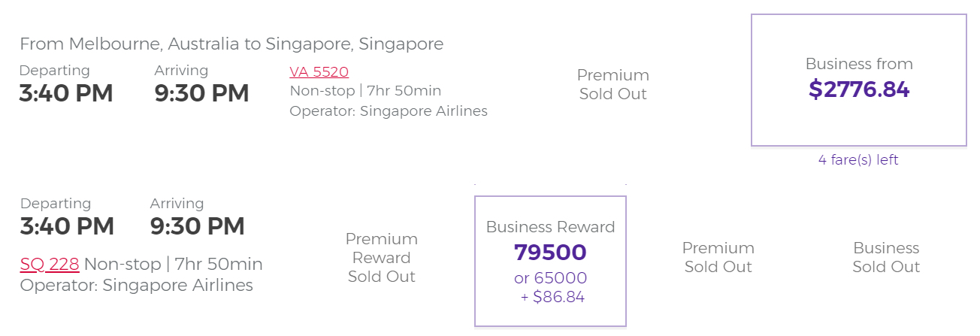980x336 pixels.
Task: Click the Melbourne to Singapore route heading
Action: 231,44
